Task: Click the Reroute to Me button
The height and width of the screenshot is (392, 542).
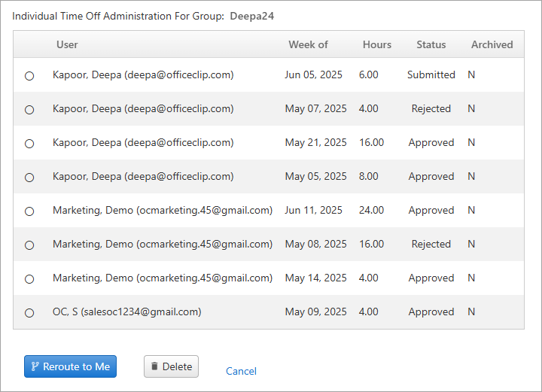Action: pyautogui.click(x=70, y=366)
